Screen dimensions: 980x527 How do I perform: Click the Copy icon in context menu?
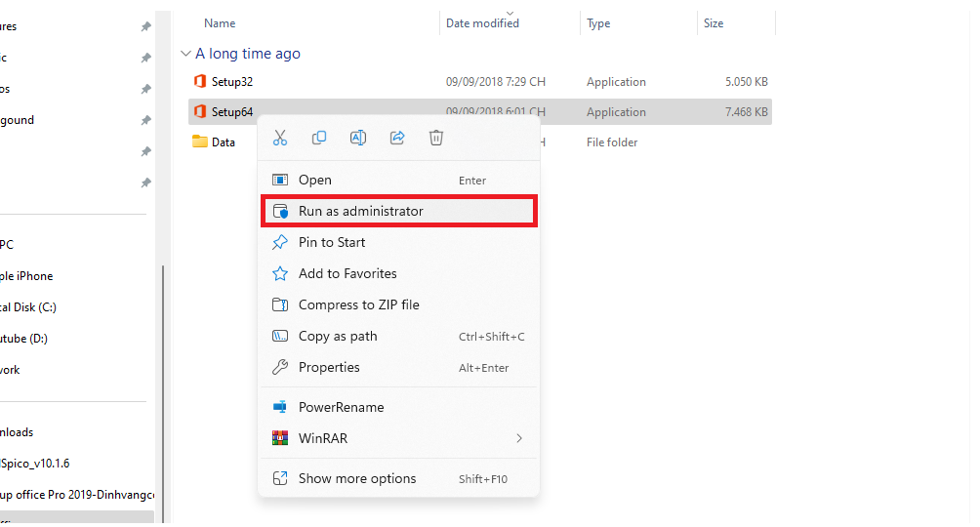click(x=319, y=139)
